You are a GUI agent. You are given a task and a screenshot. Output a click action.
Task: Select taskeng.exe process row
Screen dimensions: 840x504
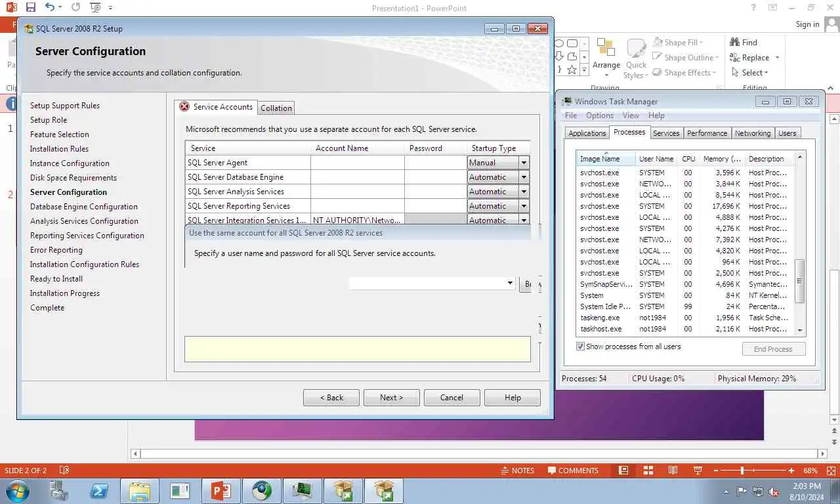tap(685, 318)
